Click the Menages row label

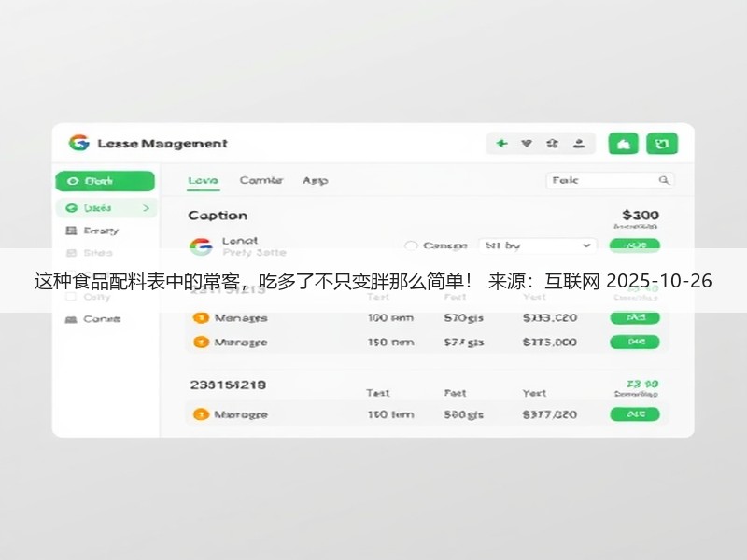(x=241, y=318)
